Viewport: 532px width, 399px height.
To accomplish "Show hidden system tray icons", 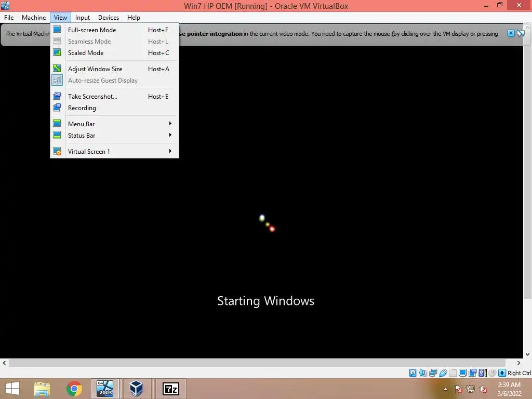I will point(445,389).
